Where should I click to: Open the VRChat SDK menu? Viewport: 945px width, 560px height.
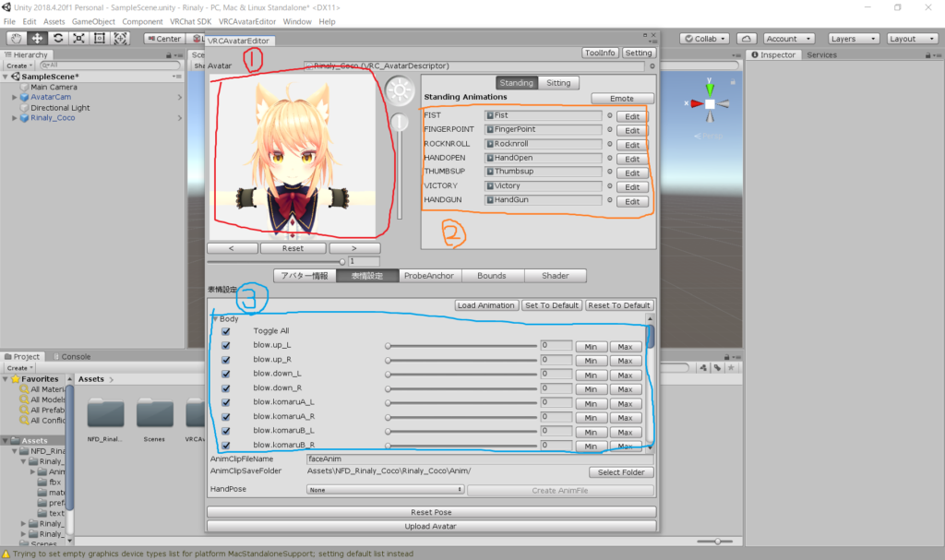(190, 22)
